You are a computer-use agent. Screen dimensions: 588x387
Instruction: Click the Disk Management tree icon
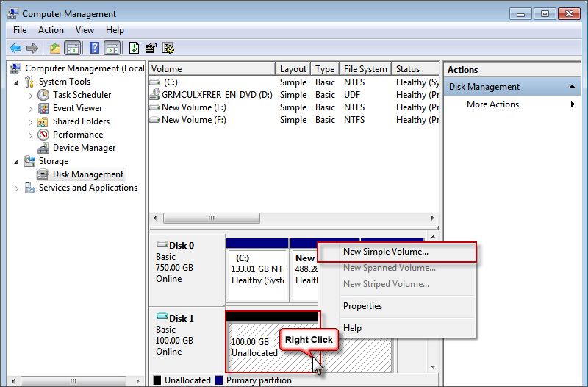pos(43,174)
